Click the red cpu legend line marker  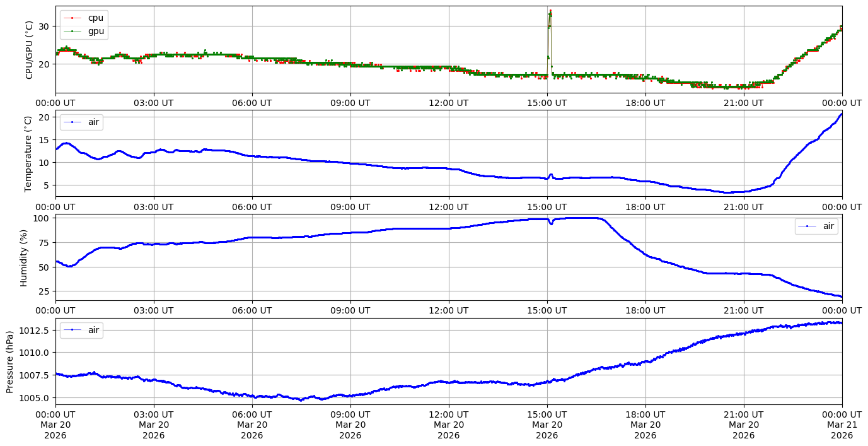[x=72, y=18]
